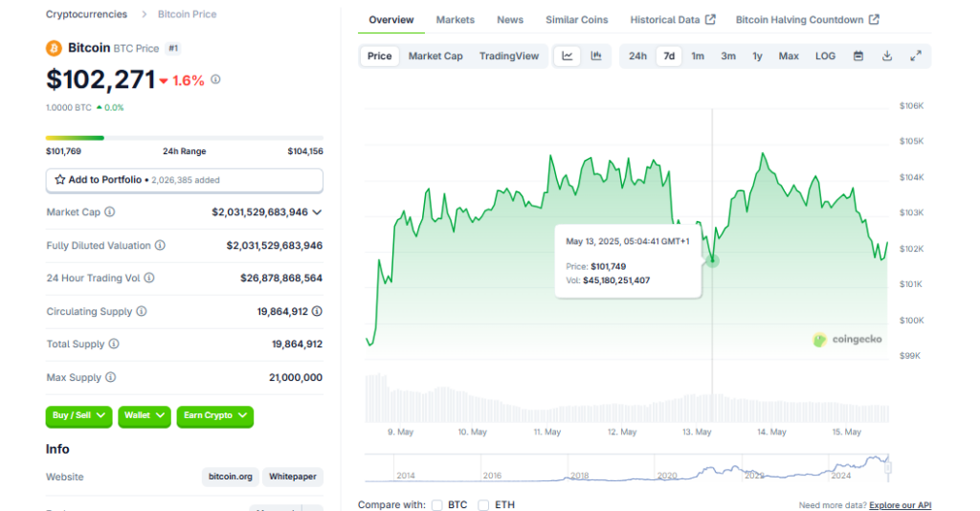Select the Price chart toggle
Image resolution: width=980 pixels, height=511 pixels.
[379, 56]
